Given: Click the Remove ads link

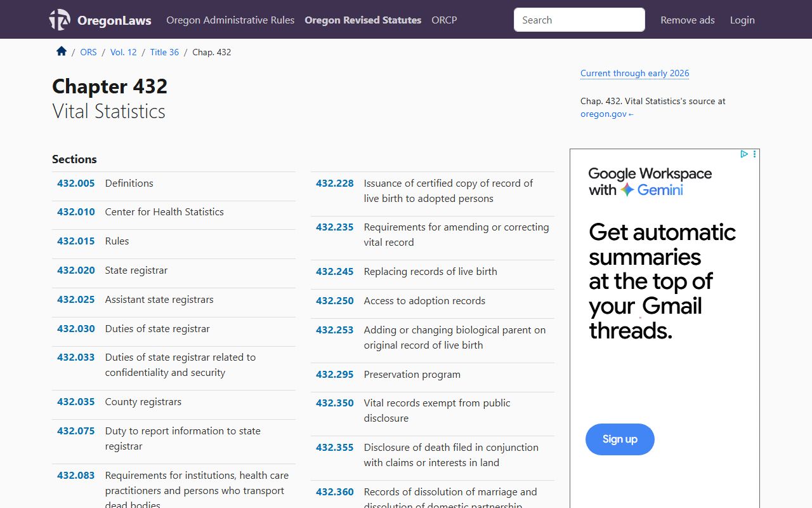Looking at the screenshot, I should tap(687, 20).
